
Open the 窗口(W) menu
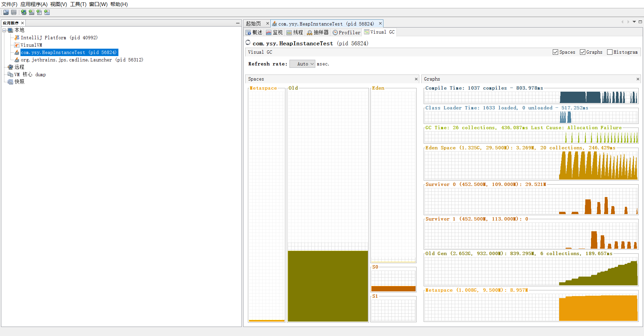(98, 4)
